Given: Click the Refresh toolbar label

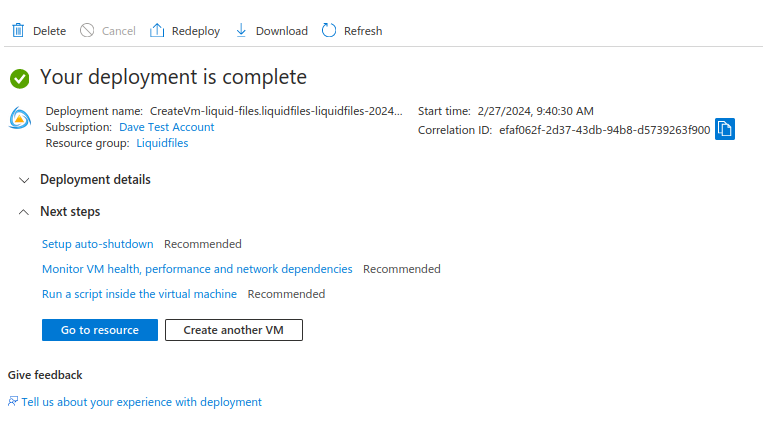Looking at the screenshot, I should click(363, 31).
